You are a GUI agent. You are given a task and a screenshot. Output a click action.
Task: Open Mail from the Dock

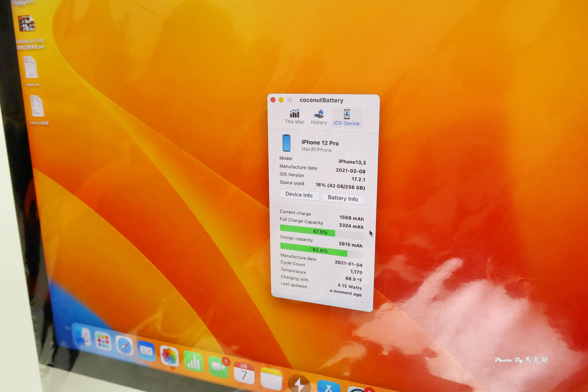146,351
